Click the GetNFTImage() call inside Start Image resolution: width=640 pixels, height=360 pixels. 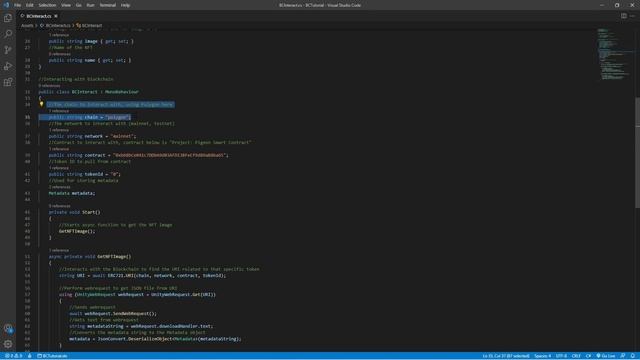click(x=77, y=231)
